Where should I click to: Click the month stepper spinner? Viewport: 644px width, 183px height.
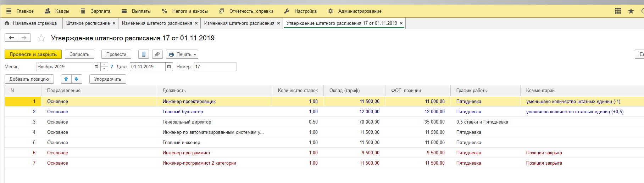click(x=104, y=67)
